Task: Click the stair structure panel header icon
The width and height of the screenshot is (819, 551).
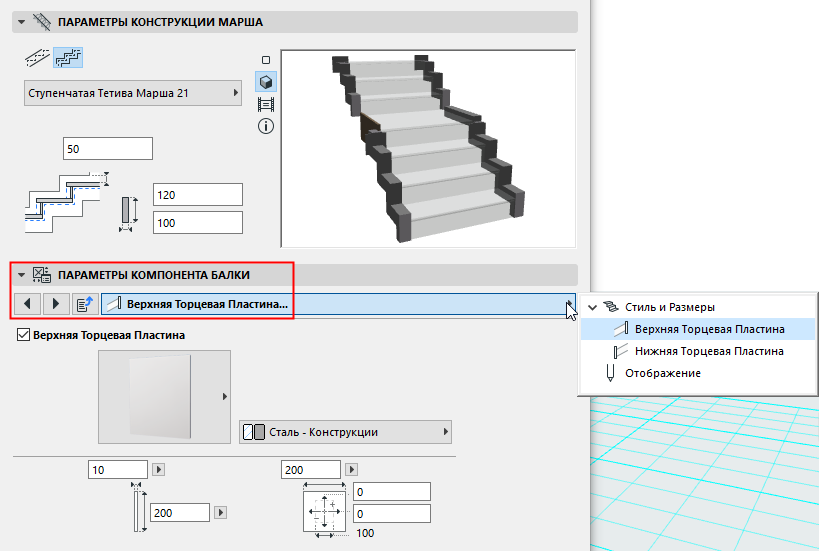Action: (x=41, y=22)
